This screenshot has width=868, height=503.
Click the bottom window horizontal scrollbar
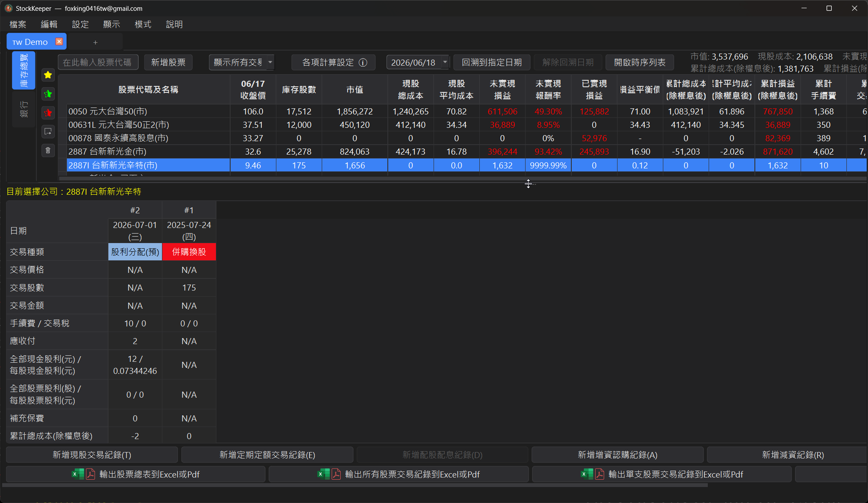[354, 485]
